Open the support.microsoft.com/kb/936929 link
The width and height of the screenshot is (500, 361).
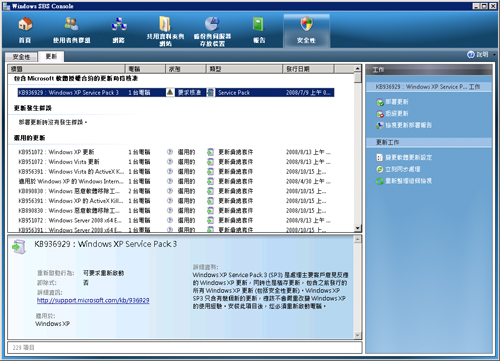pos(93,300)
